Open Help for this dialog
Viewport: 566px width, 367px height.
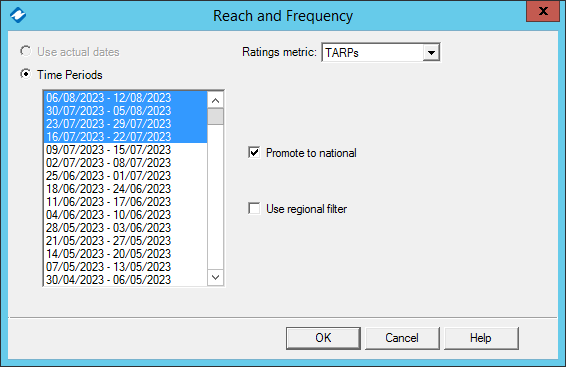(x=481, y=338)
